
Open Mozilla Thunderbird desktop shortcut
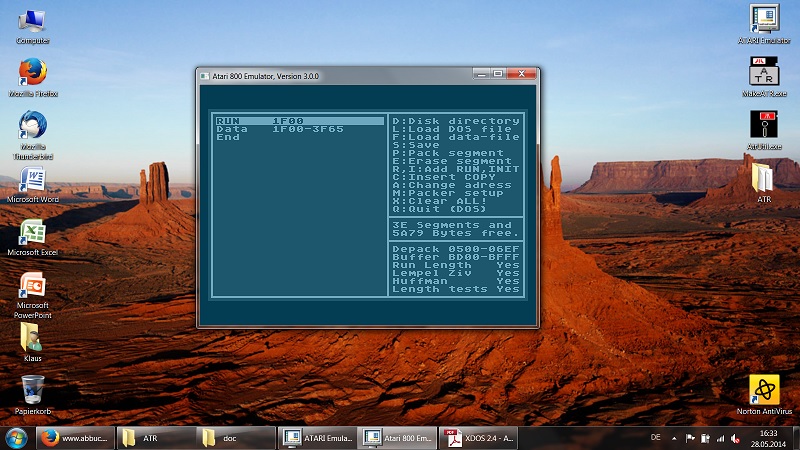[x=33, y=135]
